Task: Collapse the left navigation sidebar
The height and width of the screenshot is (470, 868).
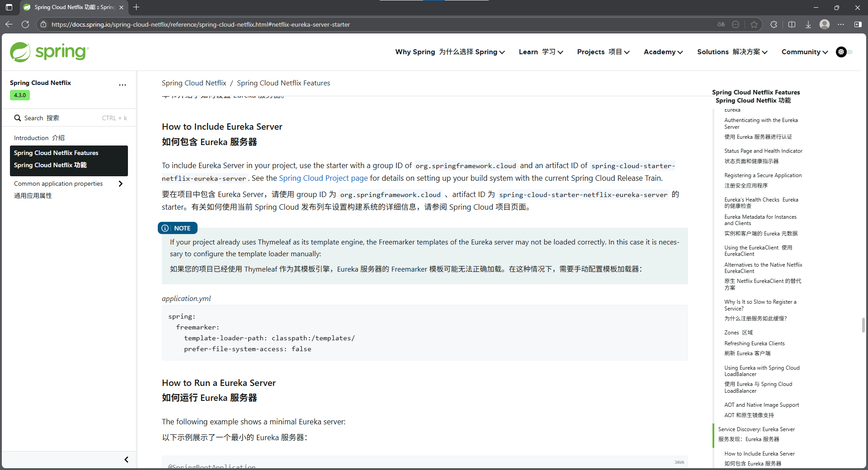Action: click(126, 460)
